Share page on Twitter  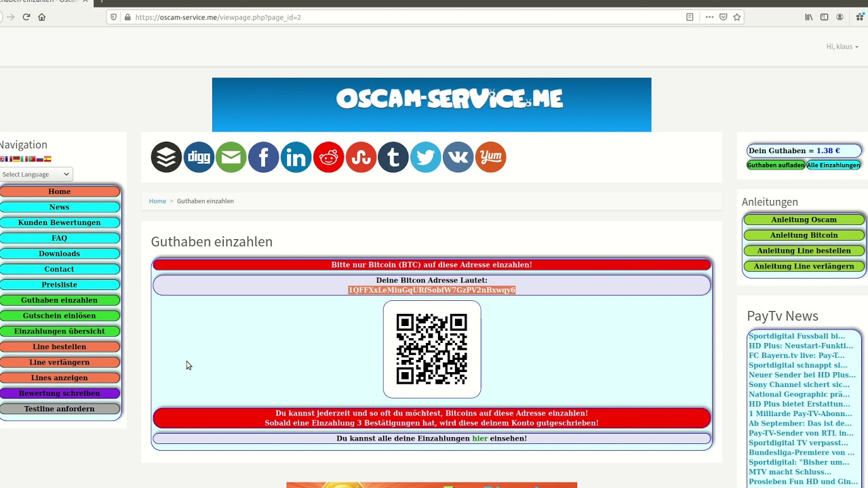426,157
